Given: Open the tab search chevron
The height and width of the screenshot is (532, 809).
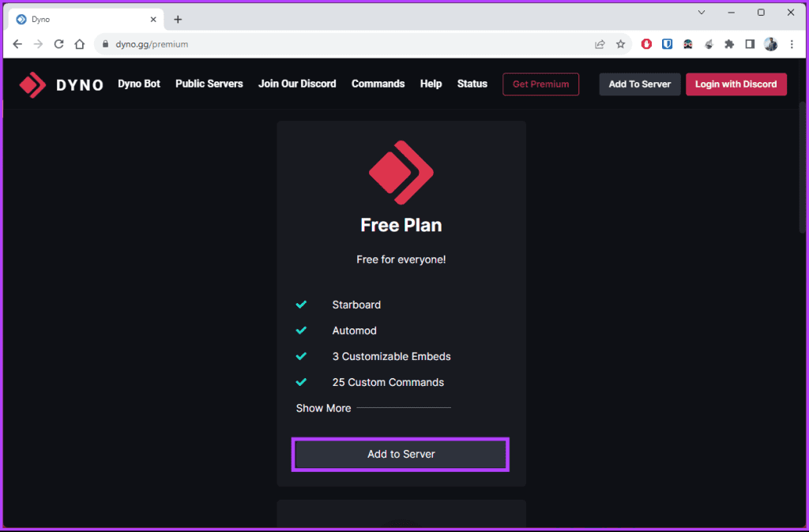Looking at the screenshot, I should coord(702,13).
